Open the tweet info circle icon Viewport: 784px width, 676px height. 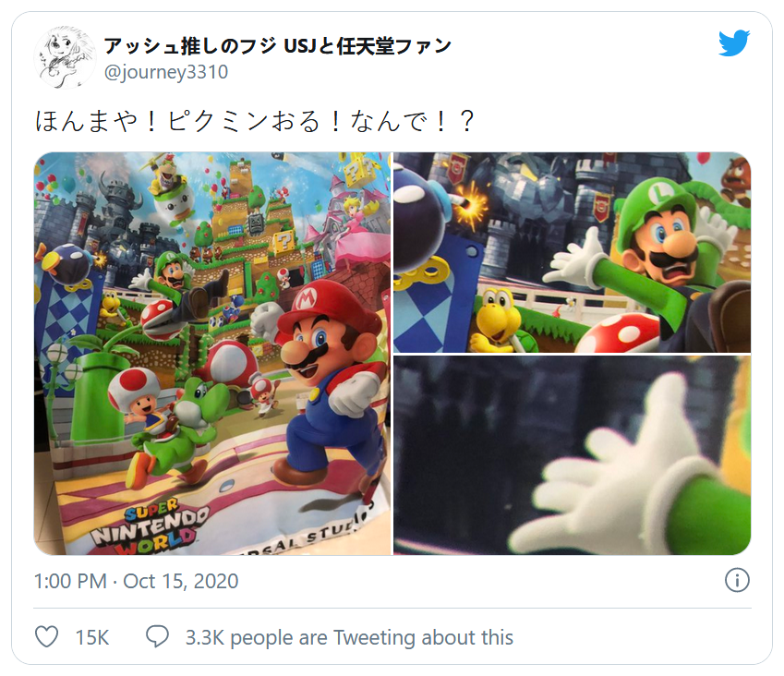pyautogui.click(x=737, y=581)
